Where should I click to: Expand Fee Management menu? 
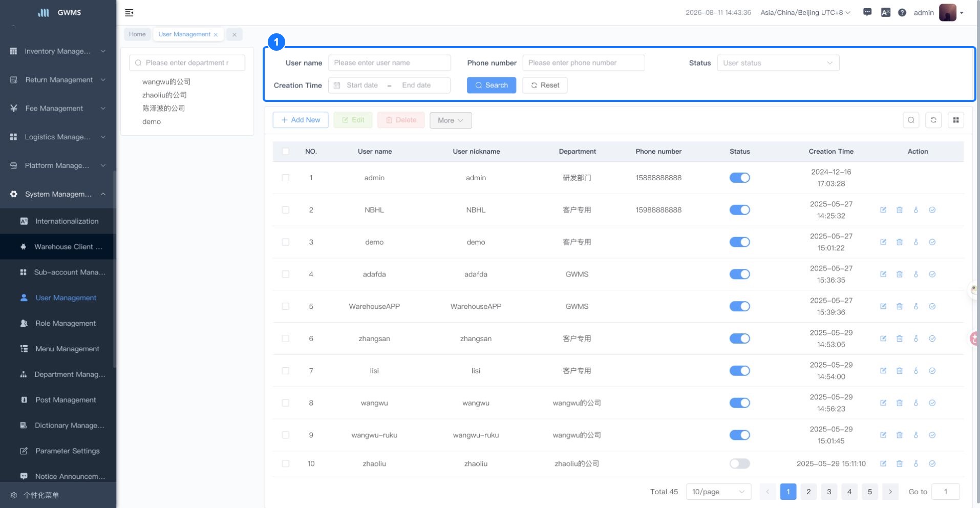(58, 109)
